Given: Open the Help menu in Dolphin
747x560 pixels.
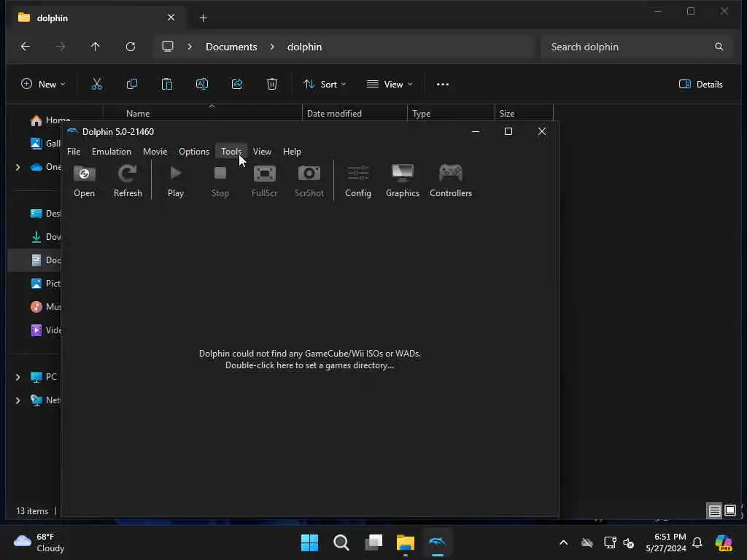Looking at the screenshot, I should (292, 152).
